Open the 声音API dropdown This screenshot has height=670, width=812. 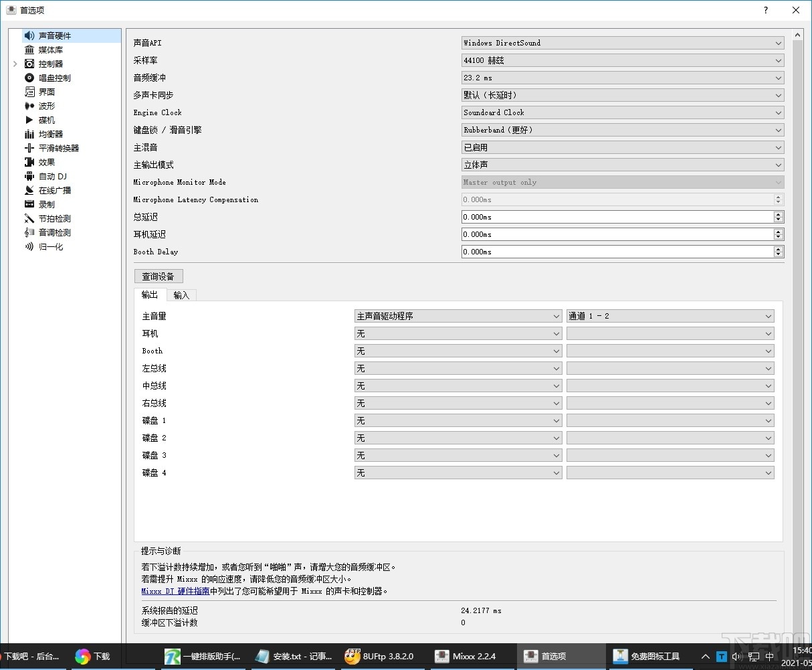tap(623, 43)
